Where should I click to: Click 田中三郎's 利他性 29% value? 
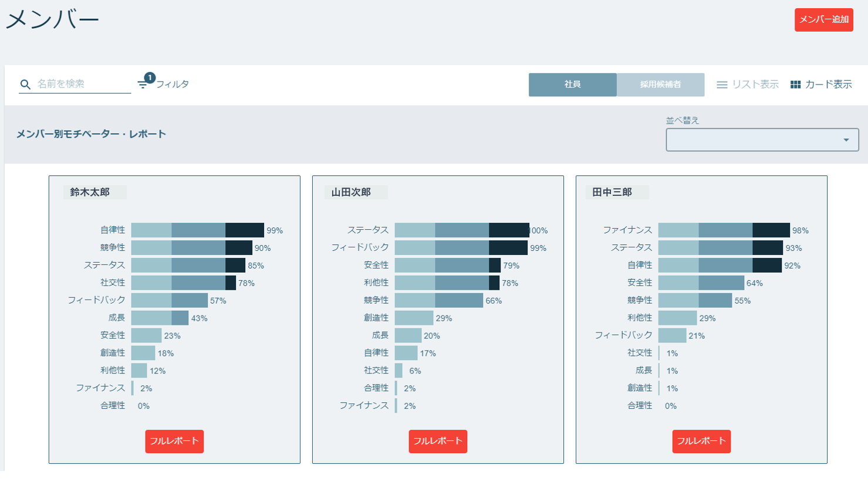(x=707, y=318)
